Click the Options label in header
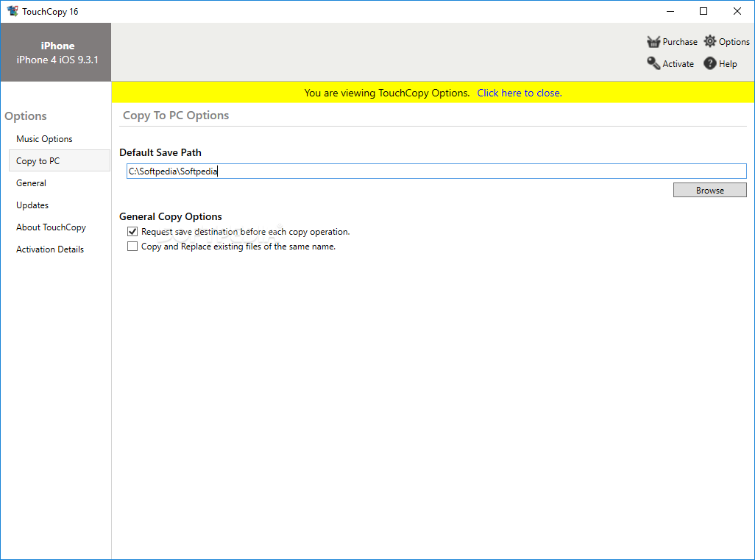The width and height of the screenshot is (755, 560). tap(734, 42)
